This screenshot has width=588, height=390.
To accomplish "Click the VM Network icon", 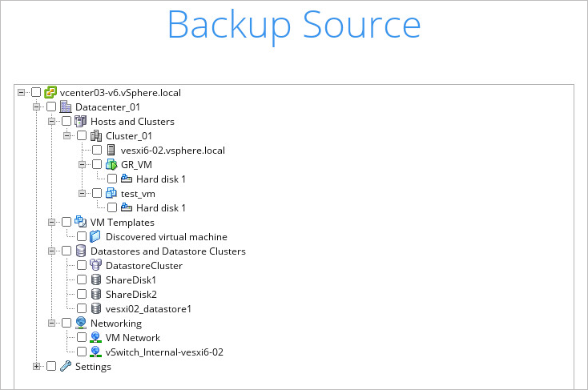I will (x=96, y=338).
